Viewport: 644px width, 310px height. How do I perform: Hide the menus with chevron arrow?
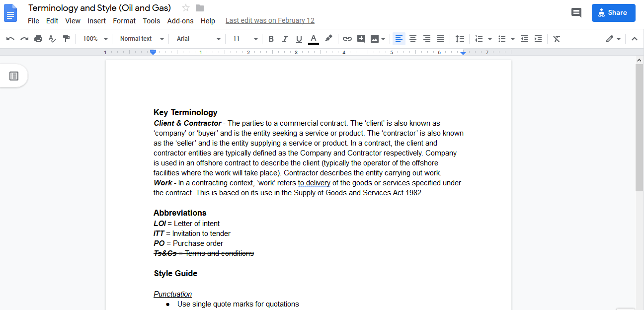pos(634,39)
